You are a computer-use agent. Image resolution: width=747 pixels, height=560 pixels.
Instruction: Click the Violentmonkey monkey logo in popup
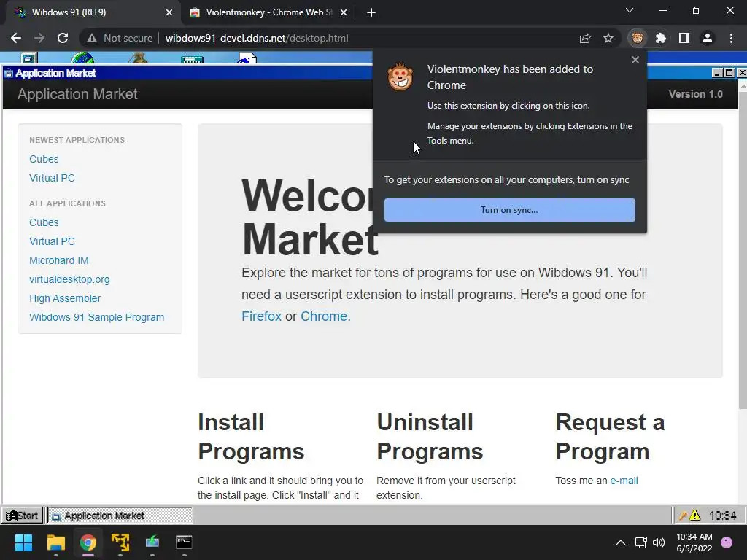click(x=400, y=77)
